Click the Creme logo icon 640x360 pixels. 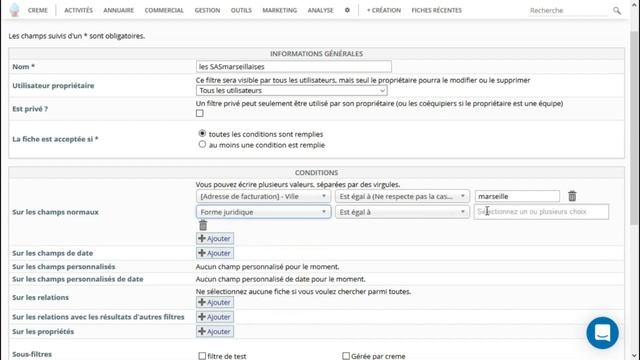click(x=15, y=10)
